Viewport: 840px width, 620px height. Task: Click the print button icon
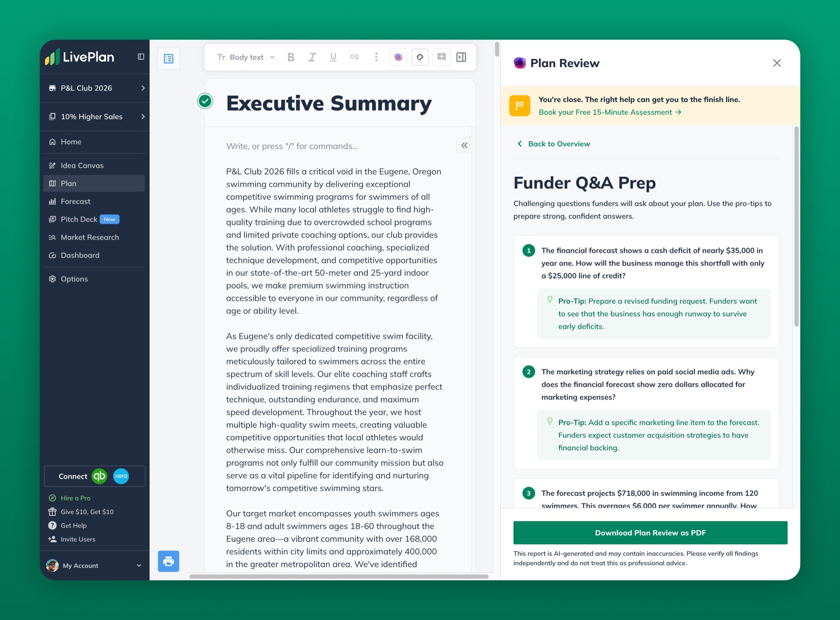click(x=168, y=561)
